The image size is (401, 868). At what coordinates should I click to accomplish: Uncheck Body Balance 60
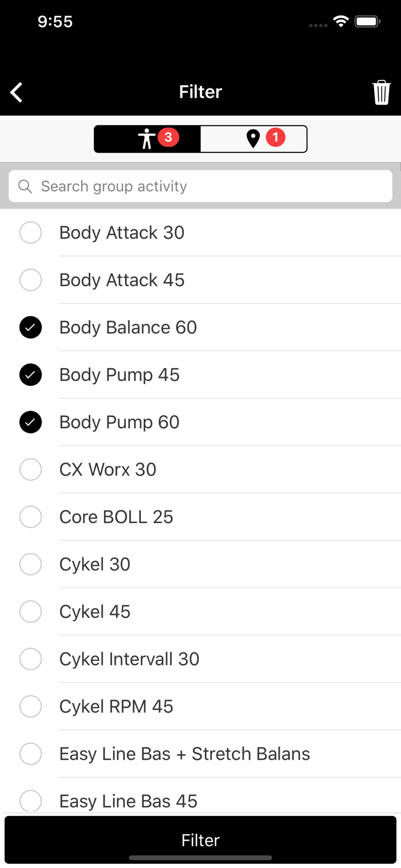[31, 327]
